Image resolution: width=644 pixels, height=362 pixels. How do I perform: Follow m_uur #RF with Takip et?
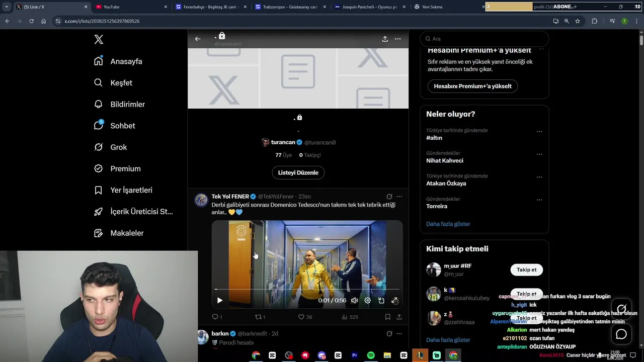click(526, 270)
